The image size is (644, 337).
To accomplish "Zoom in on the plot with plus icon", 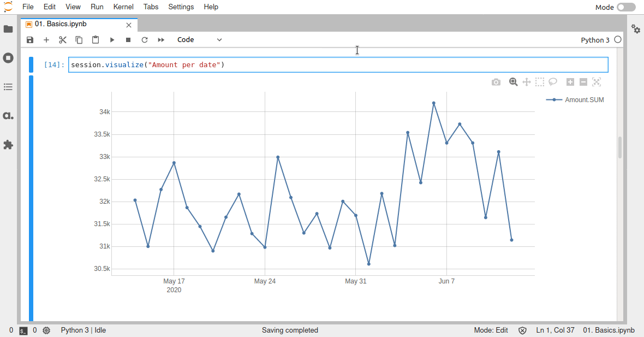I will pos(570,82).
